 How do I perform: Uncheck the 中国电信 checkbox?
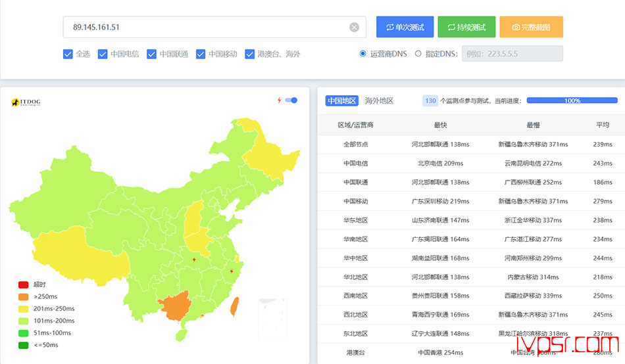103,54
